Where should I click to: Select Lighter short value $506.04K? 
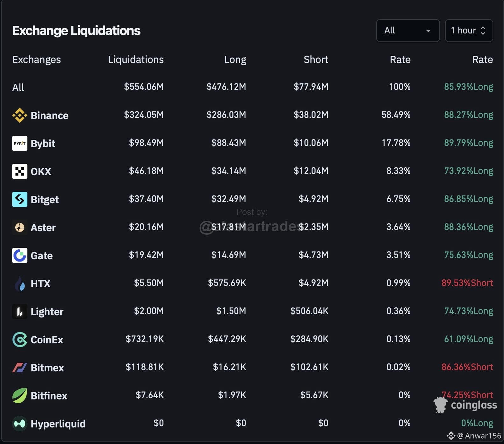coord(309,311)
